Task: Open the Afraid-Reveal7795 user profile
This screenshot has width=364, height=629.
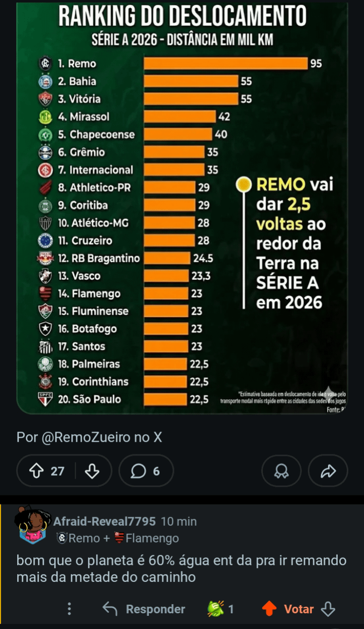Action: [104, 521]
